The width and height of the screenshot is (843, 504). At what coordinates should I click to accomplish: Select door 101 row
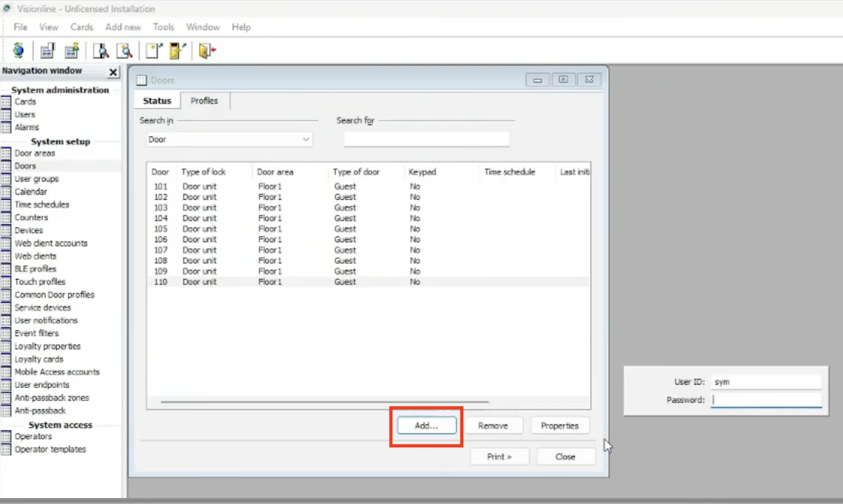click(369, 186)
